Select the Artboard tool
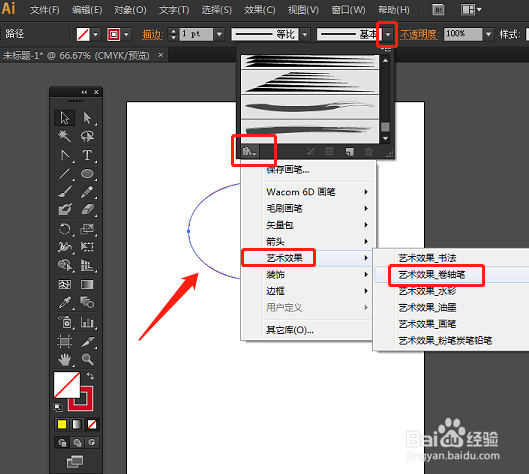Image resolution: width=529 pixels, height=474 pixels. pos(64,341)
